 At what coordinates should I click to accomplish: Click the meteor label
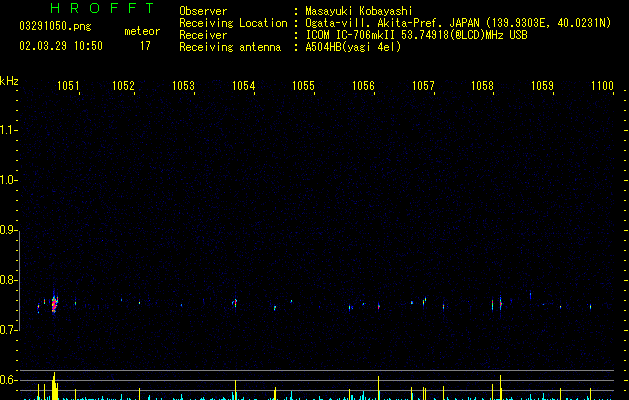pos(142,31)
